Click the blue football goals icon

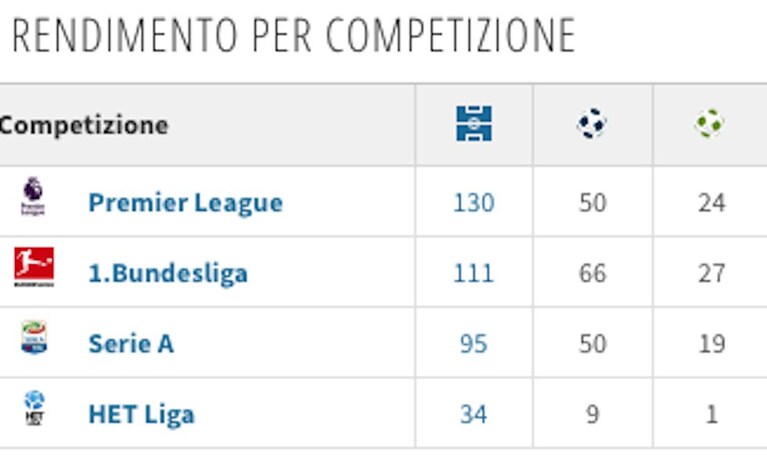(592, 123)
